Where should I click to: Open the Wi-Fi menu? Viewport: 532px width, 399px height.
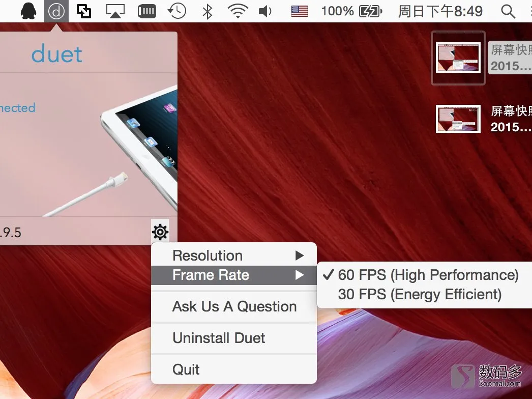pyautogui.click(x=238, y=11)
